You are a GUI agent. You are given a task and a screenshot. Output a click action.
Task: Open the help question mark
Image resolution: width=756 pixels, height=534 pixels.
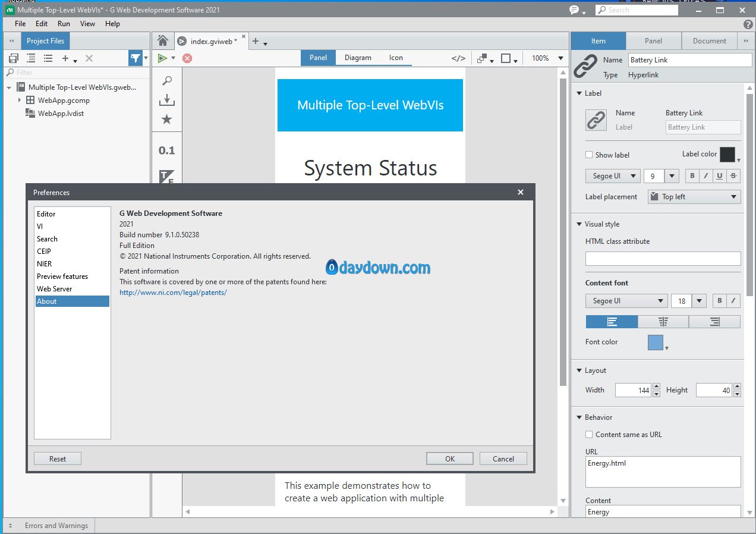pyautogui.click(x=748, y=24)
